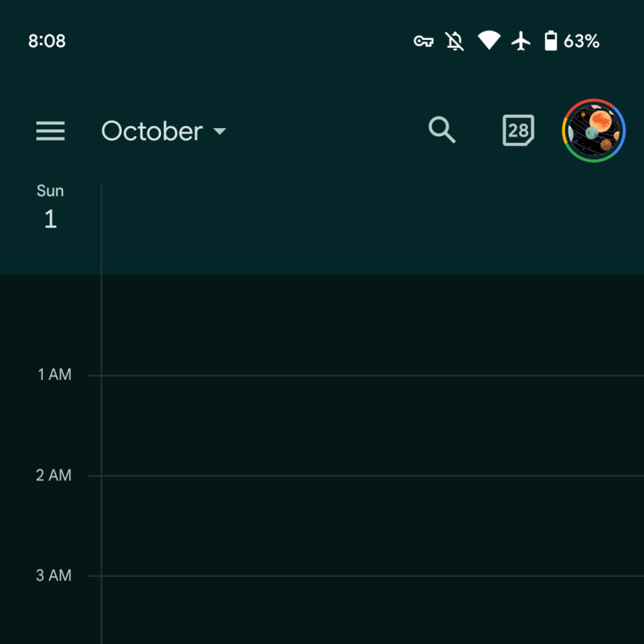The width and height of the screenshot is (644, 644).
Task: Open the account profile avatar
Action: pyautogui.click(x=593, y=131)
